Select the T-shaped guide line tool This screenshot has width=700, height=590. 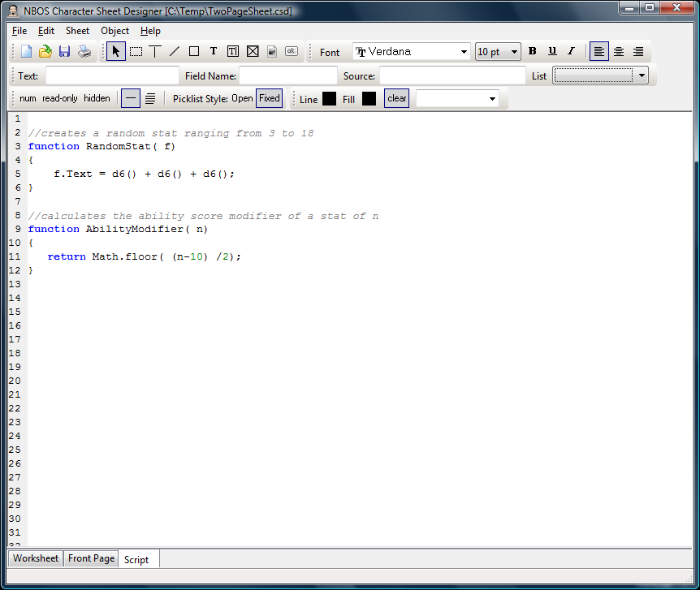[155, 52]
